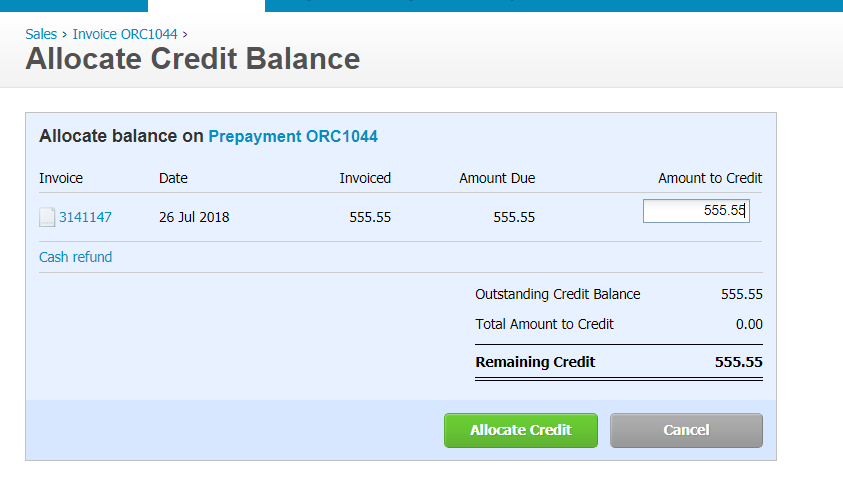The image size is (843, 499).
Task: Click the Outstanding Credit Balance label
Action: coord(558,294)
